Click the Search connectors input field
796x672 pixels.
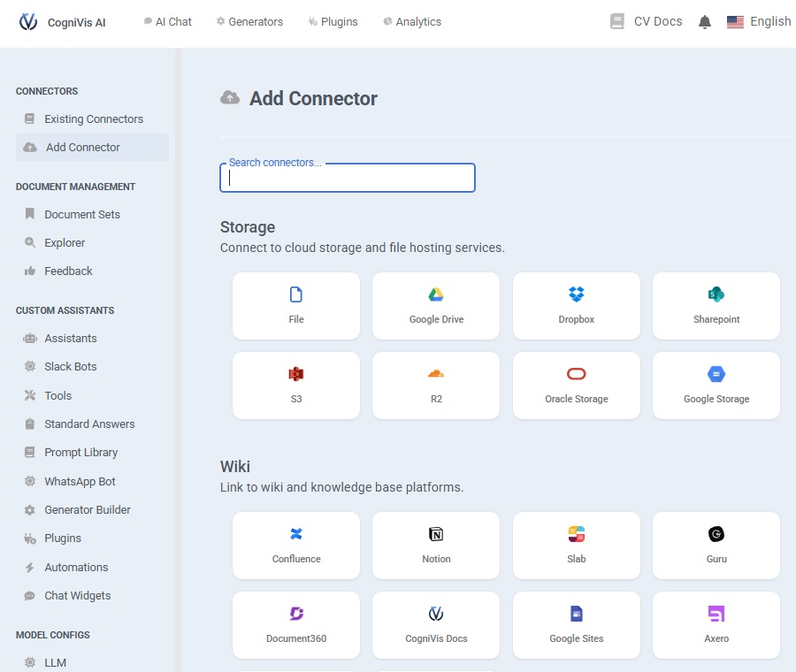coord(348,178)
